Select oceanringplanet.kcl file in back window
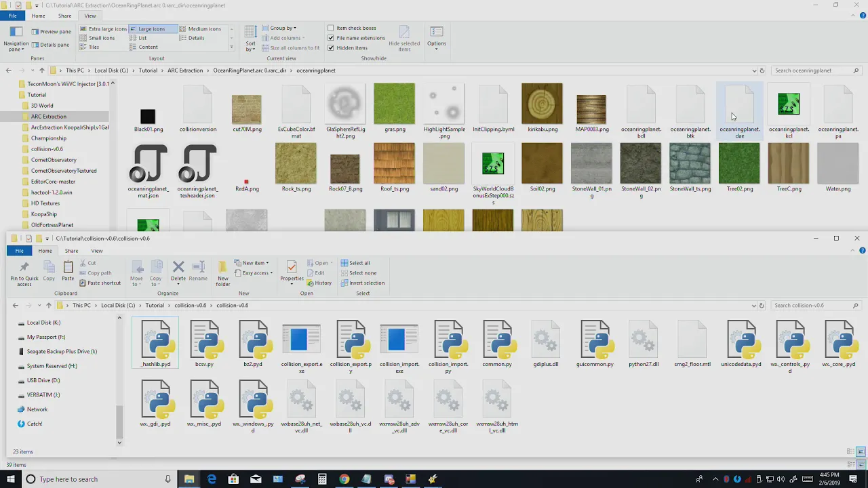 point(789,110)
